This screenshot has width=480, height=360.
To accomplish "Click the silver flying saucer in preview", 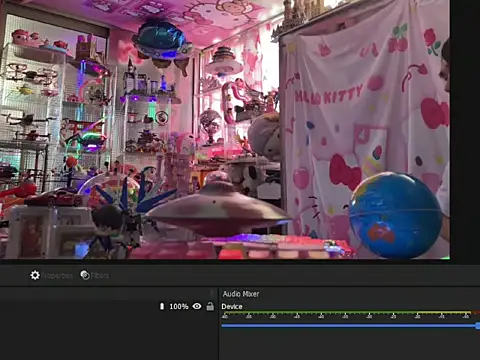I will pos(217,208).
